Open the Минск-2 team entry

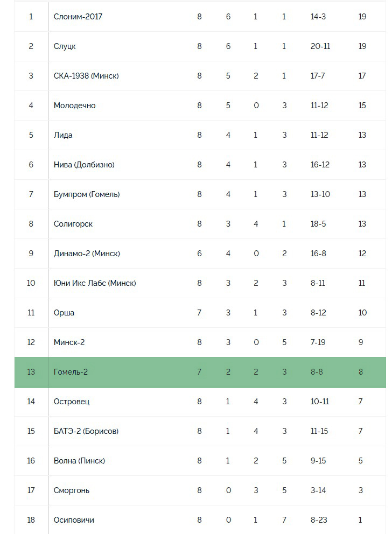click(x=69, y=342)
